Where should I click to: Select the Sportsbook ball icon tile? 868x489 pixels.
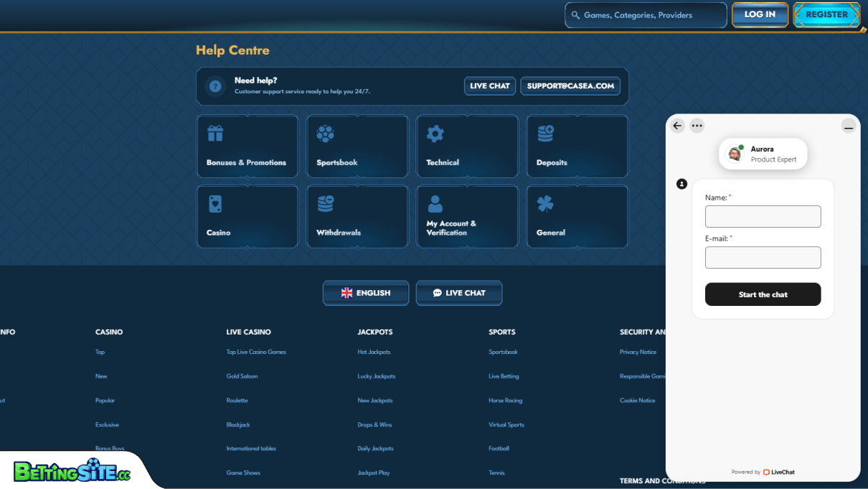point(325,134)
